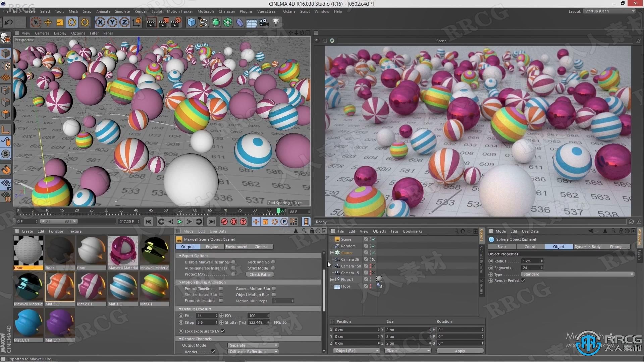Viewport: 644px width, 362px height.
Task: Toggle the Y axis lock
Action: pyautogui.click(x=112, y=22)
